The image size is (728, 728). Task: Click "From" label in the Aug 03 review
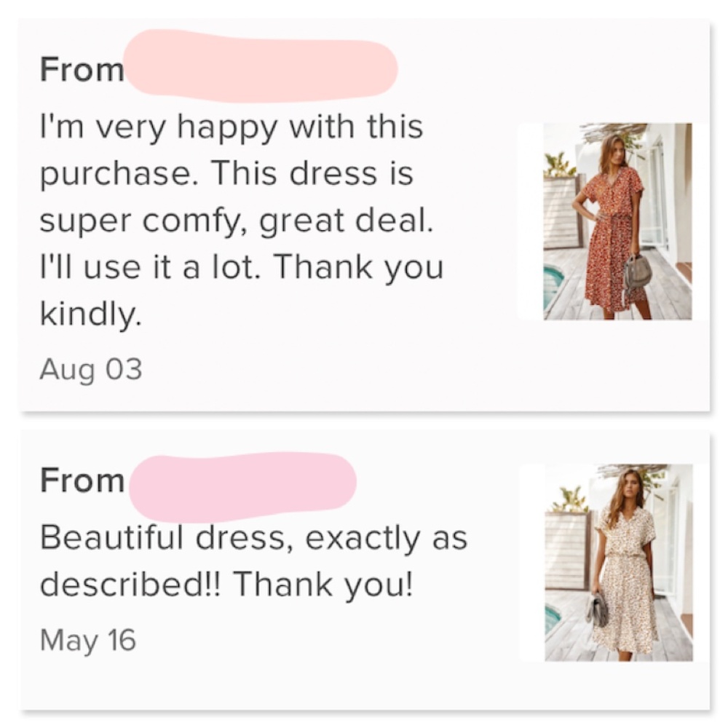pos(82,70)
